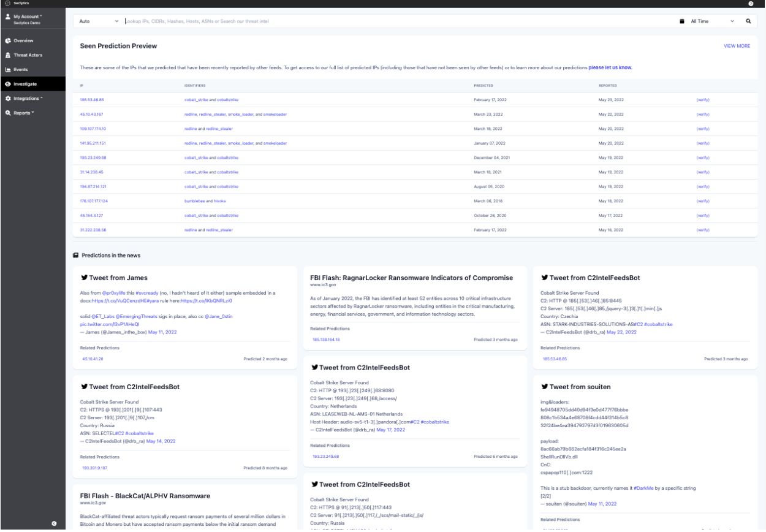
Task: Click @EmergingThreats mention in James's tweet
Action: click(137, 316)
